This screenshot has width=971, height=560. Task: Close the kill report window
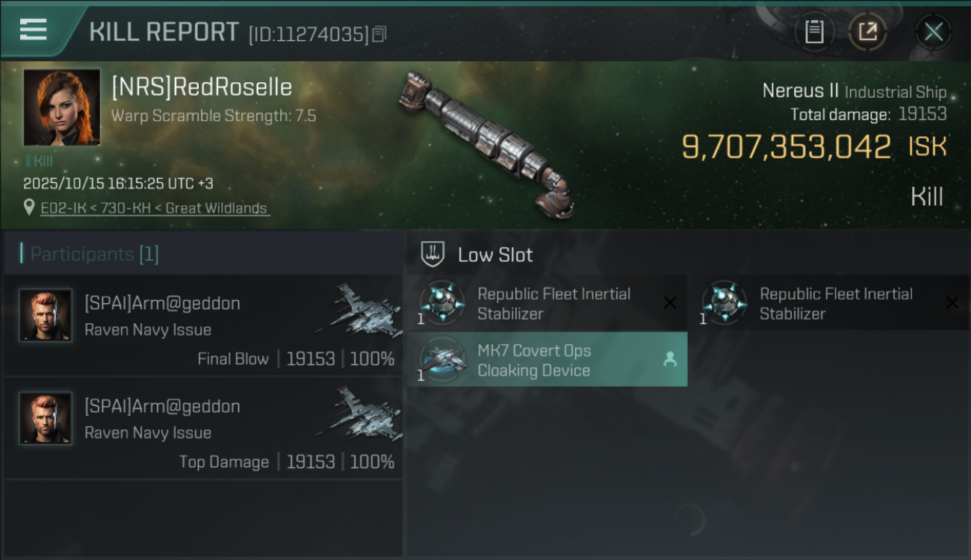[933, 32]
